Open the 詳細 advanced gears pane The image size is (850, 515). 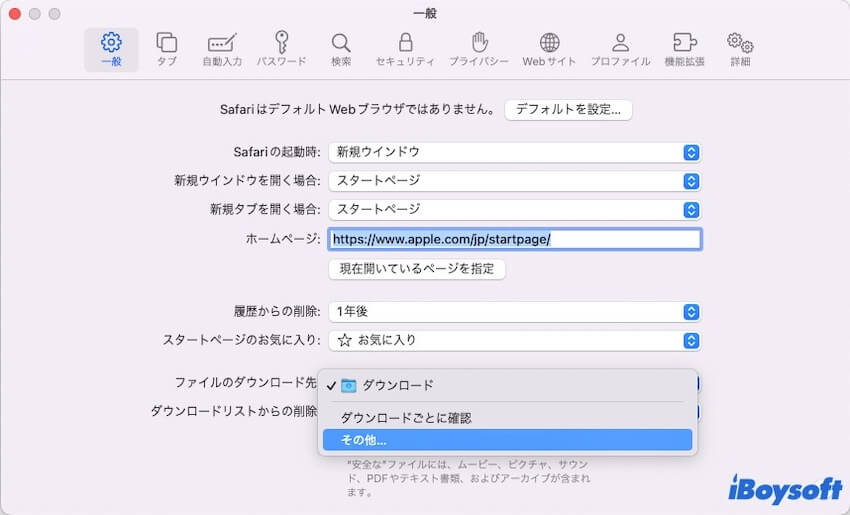pos(740,50)
